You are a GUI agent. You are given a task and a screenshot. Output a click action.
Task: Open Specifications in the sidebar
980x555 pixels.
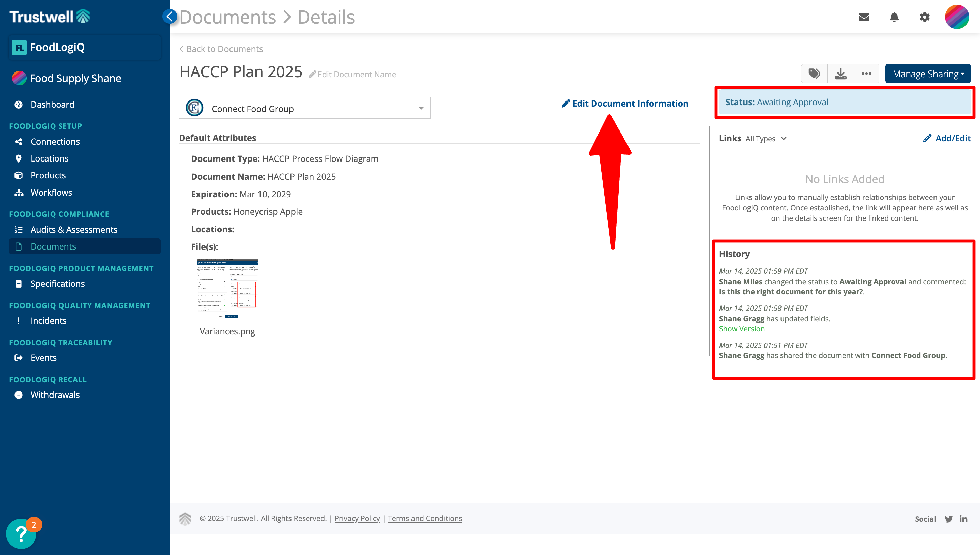[x=58, y=284]
